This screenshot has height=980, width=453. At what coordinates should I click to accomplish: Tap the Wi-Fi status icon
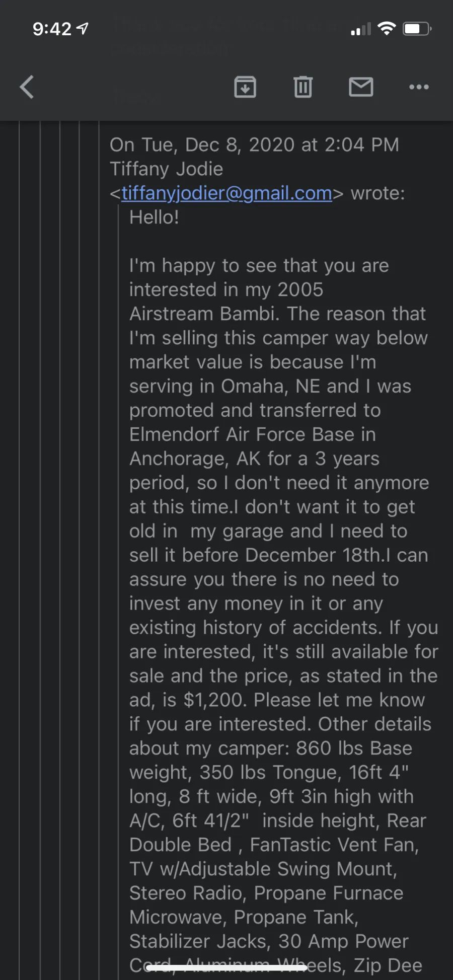coord(386,29)
